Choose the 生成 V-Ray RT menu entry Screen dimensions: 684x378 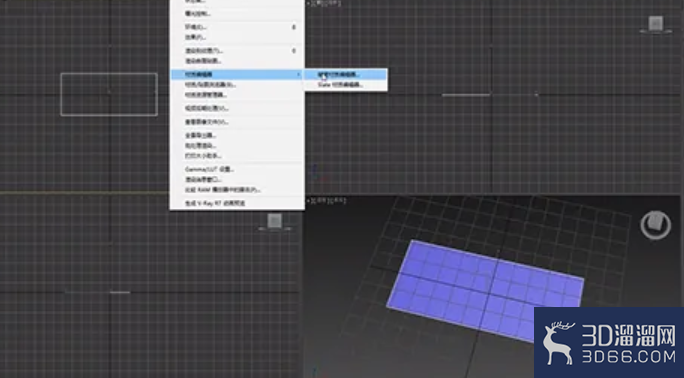[x=237, y=203]
